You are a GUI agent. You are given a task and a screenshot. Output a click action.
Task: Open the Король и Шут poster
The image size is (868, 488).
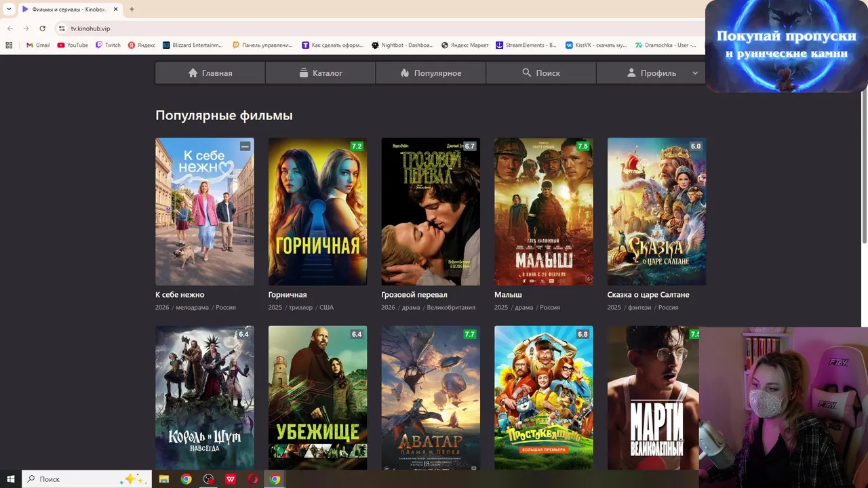(x=205, y=398)
